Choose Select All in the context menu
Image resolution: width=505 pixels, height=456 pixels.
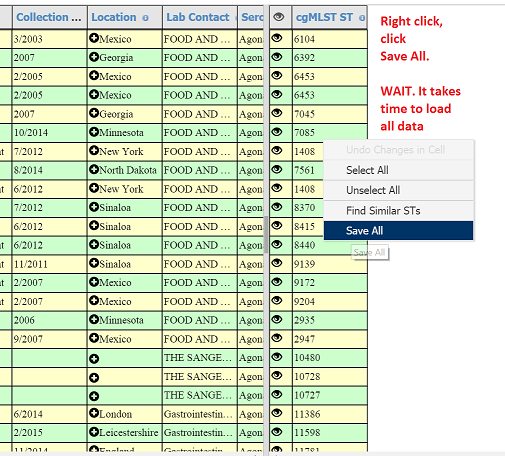point(398,170)
